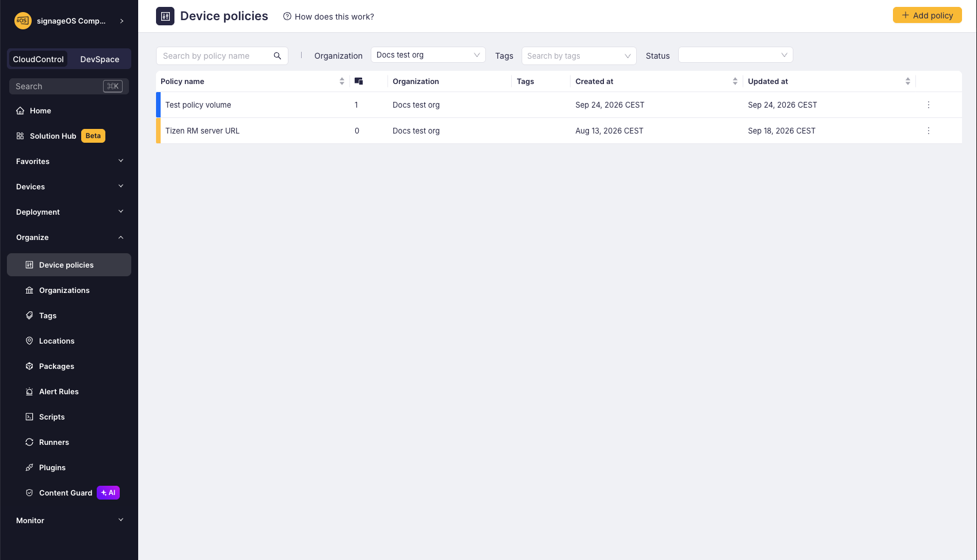Open Plugins in sidebar

69,467
